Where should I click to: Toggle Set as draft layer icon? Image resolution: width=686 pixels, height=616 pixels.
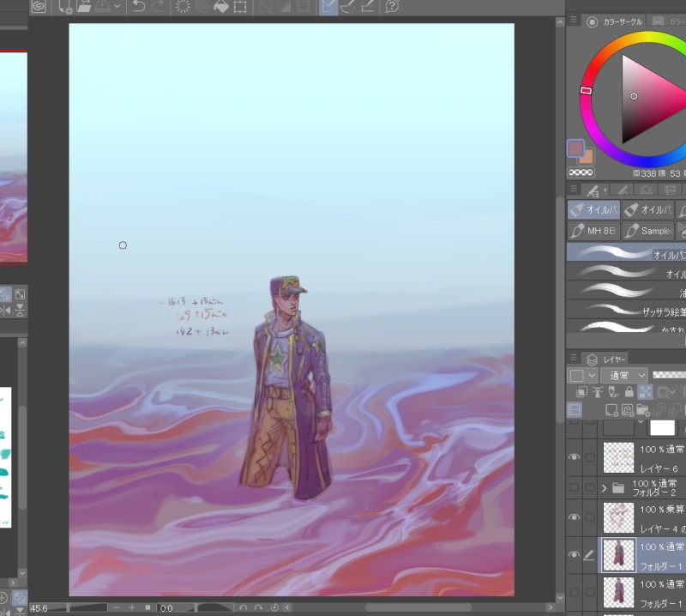pyautogui.click(x=613, y=392)
